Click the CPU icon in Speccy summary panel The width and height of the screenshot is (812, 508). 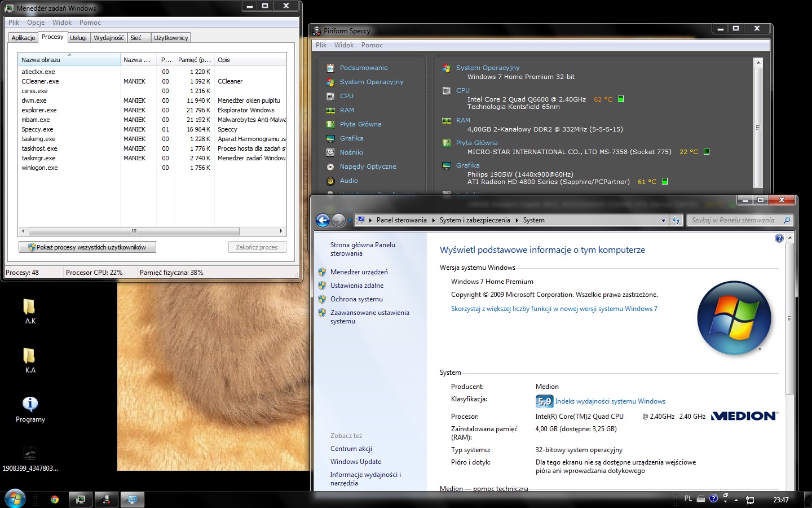pyautogui.click(x=447, y=90)
